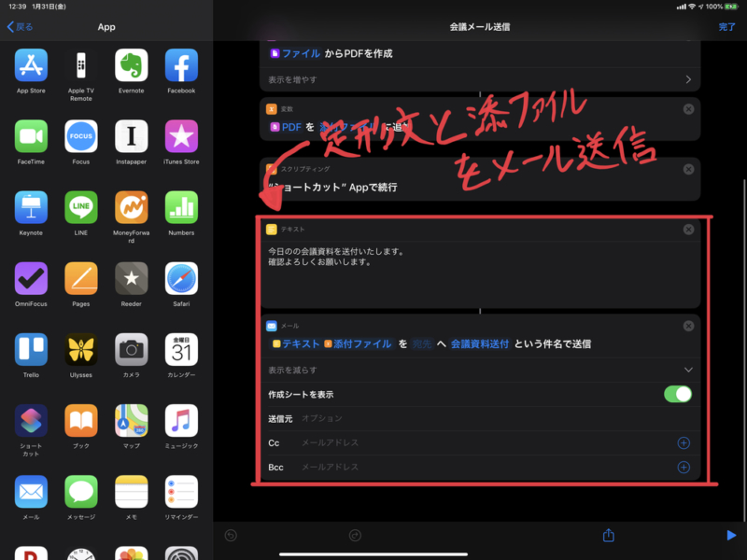The image size is (747, 560).
Task: Expand 表示を増やす on the PDF action
Action: 480,79
